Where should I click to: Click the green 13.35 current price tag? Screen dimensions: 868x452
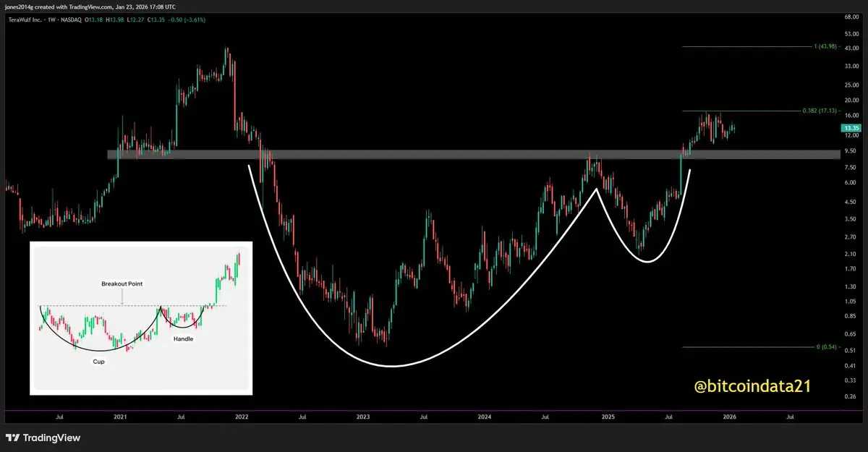[x=851, y=128]
